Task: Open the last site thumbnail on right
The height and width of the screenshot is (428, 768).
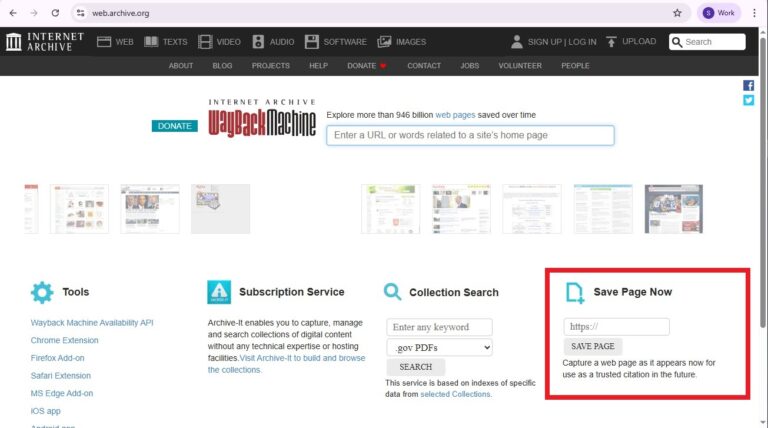Action: [673, 209]
